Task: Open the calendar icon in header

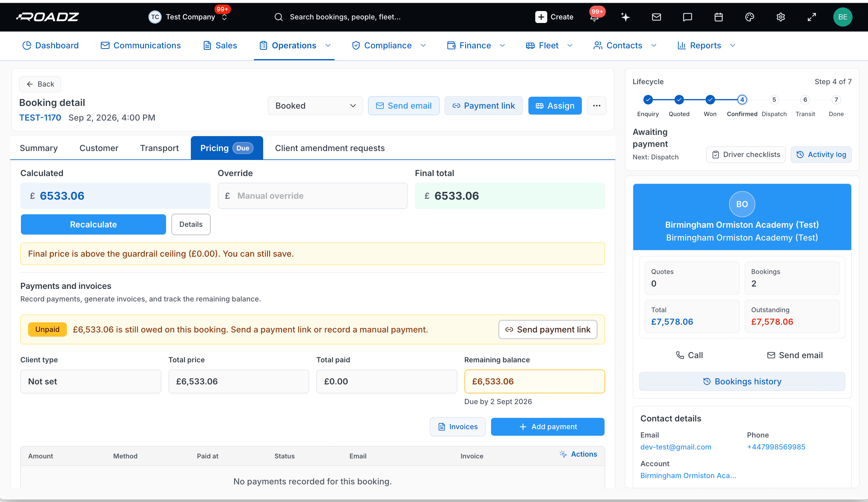Action: [x=718, y=17]
